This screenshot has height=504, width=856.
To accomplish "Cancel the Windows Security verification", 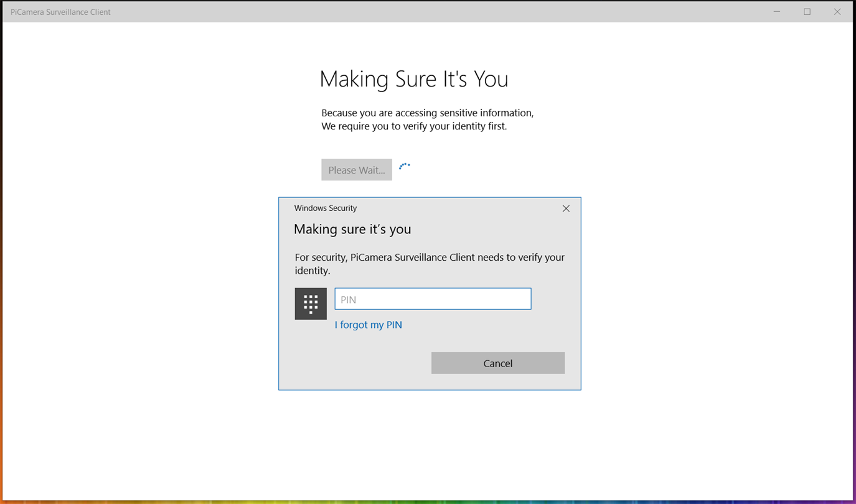I will pyautogui.click(x=498, y=363).
